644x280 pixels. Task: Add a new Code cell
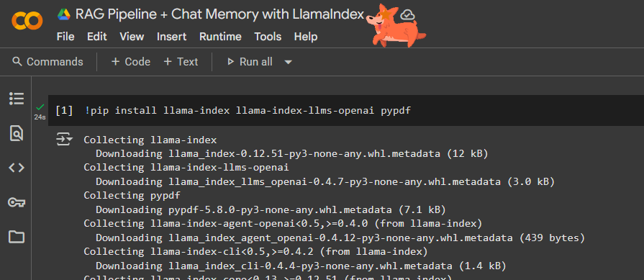coord(131,62)
